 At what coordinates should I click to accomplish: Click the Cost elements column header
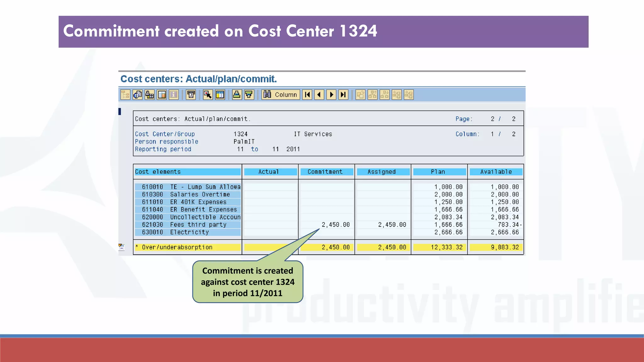[x=187, y=172]
